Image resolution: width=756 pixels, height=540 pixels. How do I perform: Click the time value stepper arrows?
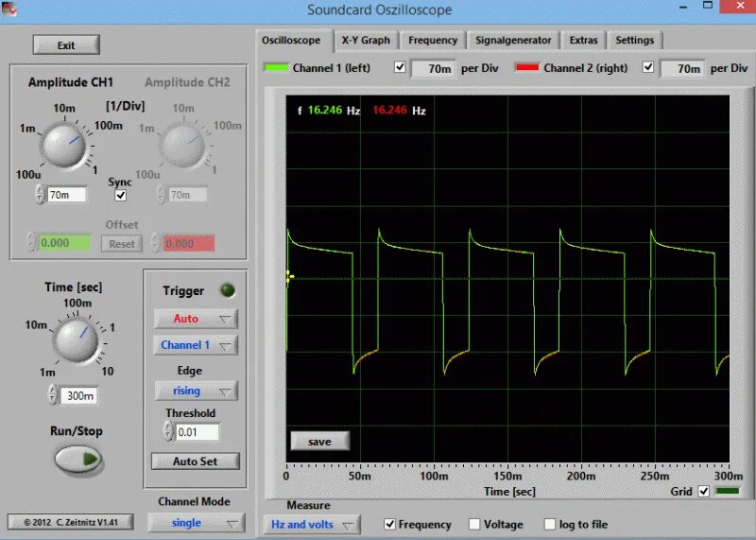(53, 394)
